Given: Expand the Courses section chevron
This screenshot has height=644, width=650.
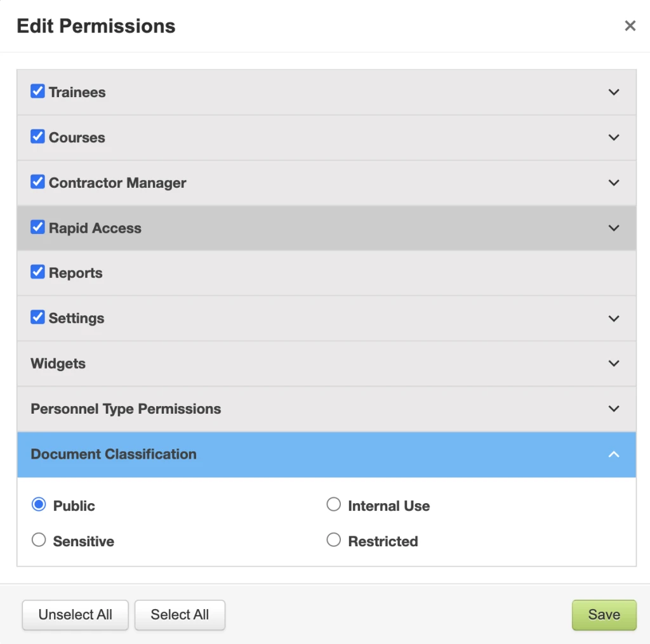Looking at the screenshot, I should (614, 137).
